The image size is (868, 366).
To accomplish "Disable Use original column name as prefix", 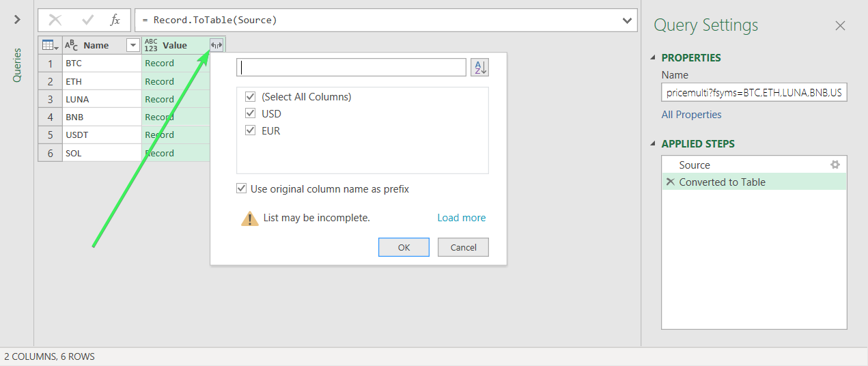I will (x=241, y=188).
